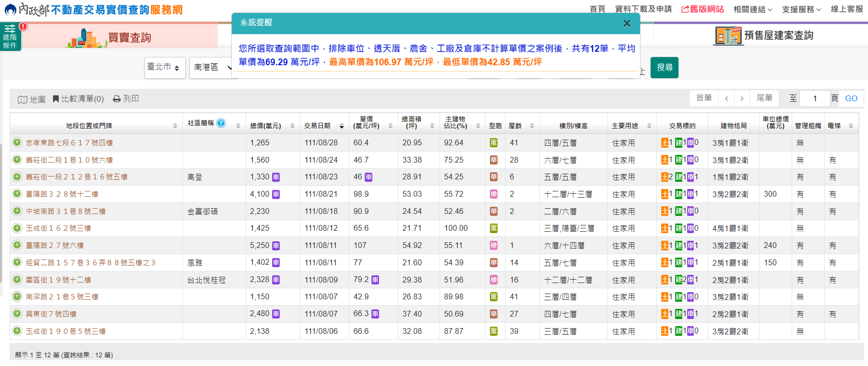
Task: Click the 車 icon beside price 4,100
Action: coord(276,195)
